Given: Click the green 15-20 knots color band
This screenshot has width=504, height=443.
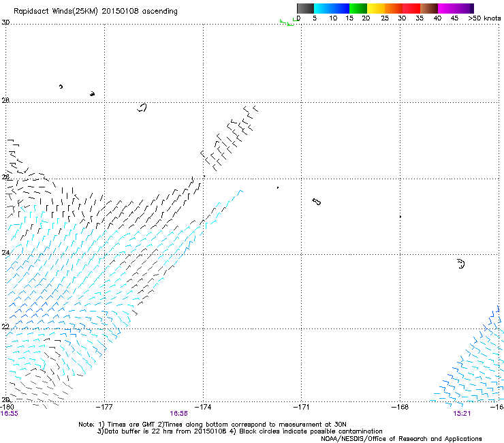Looking at the screenshot, I should coord(358,8).
